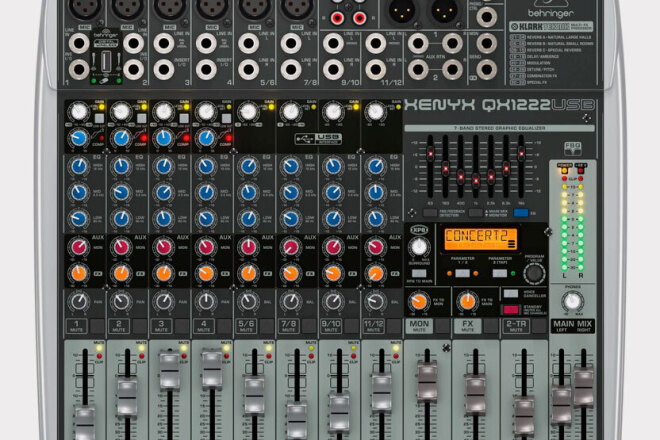Screen dimensions: 660x440
Task: Click the MAIN MIX label
Action: [572, 325]
